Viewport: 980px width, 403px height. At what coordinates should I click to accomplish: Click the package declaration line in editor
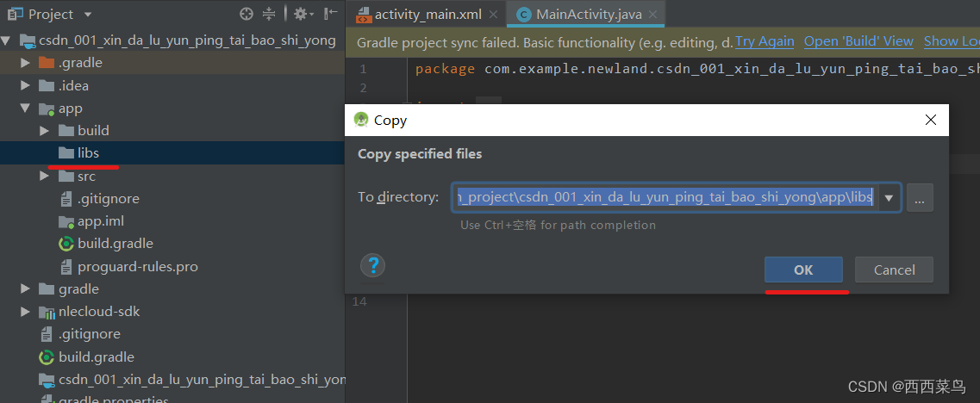click(x=697, y=69)
